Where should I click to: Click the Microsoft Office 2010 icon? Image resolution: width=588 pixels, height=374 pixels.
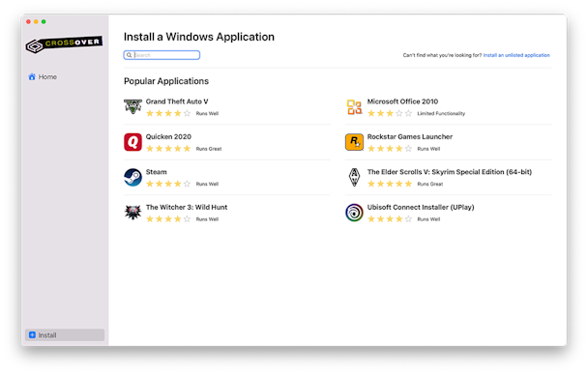(354, 107)
